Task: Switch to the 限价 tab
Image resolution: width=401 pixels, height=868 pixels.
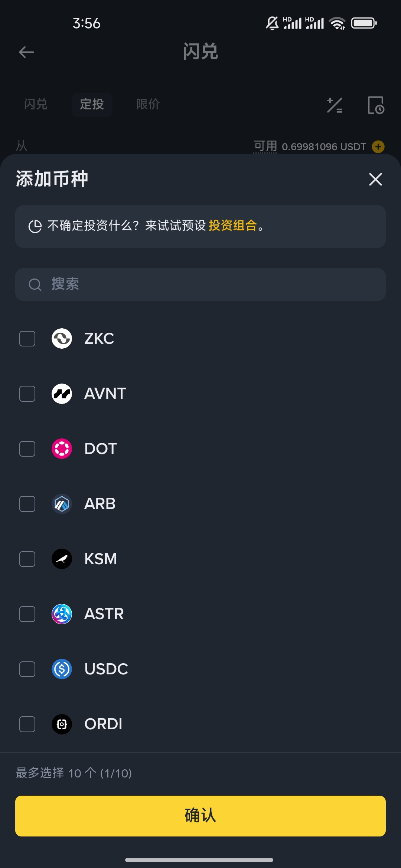Action: (148, 104)
